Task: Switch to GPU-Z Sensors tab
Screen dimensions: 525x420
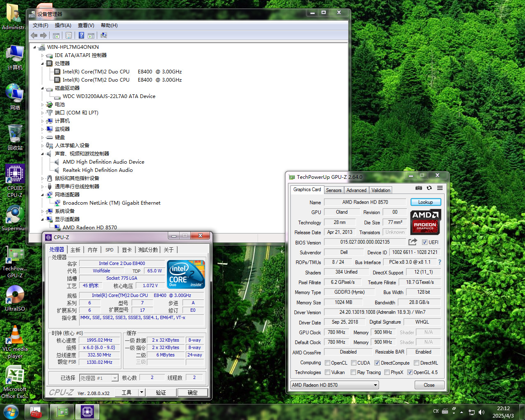Action: pyautogui.click(x=333, y=190)
